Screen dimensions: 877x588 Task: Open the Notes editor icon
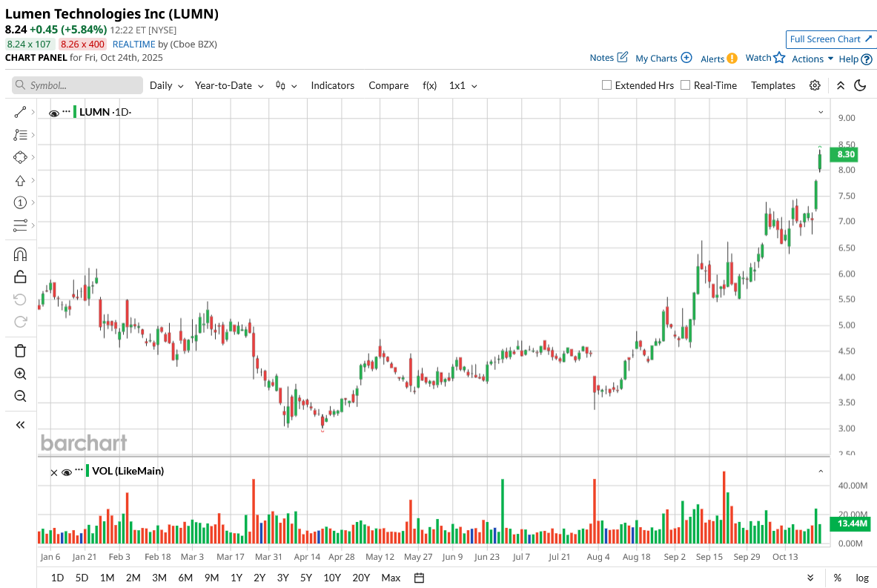(623, 57)
